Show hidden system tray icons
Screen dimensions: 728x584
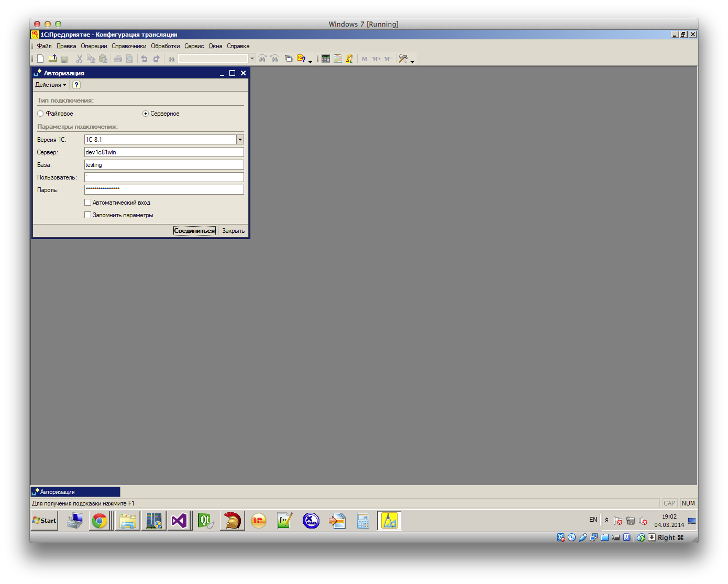coord(606,520)
